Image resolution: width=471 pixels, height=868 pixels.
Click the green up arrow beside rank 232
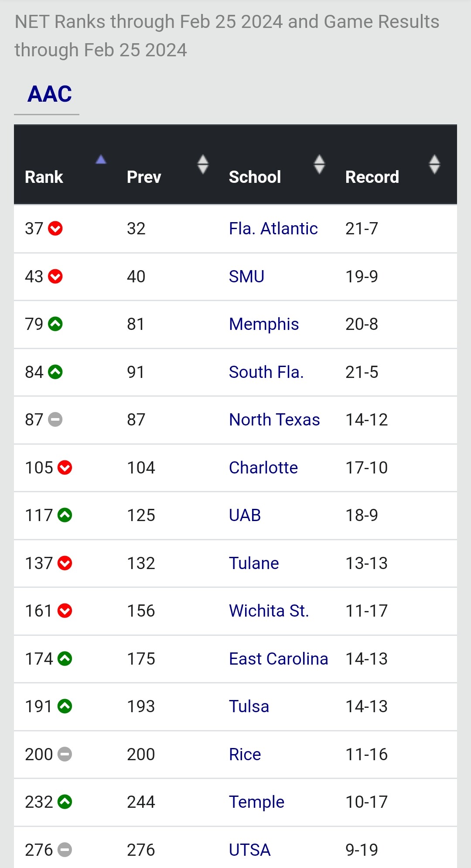pyautogui.click(x=65, y=802)
